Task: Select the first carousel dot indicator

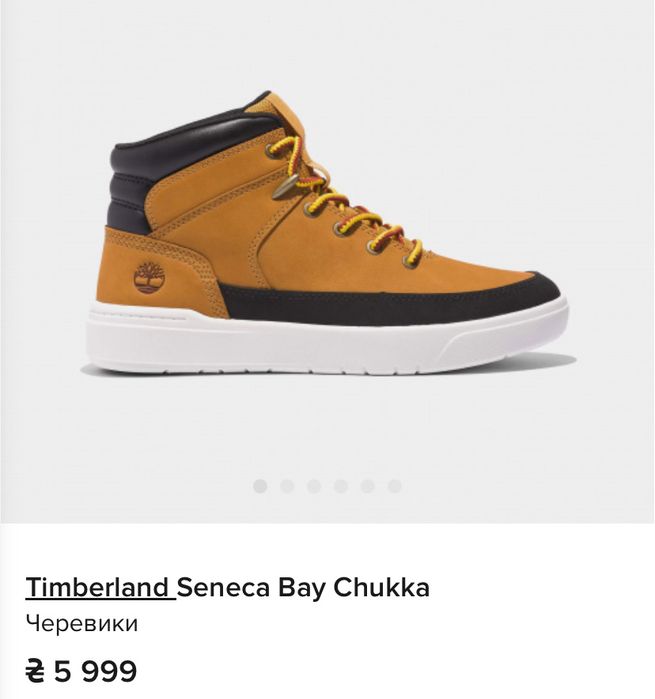Action: (260, 486)
